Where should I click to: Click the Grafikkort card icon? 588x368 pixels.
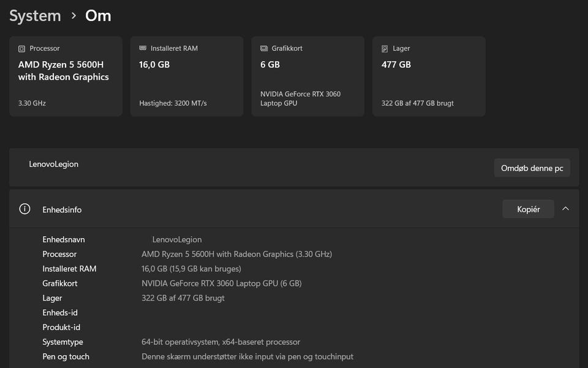pyautogui.click(x=264, y=48)
